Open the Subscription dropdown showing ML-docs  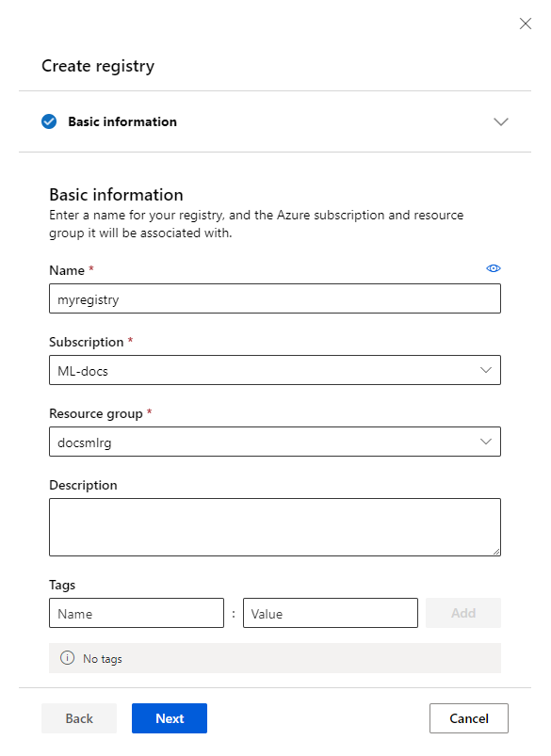[275, 370]
